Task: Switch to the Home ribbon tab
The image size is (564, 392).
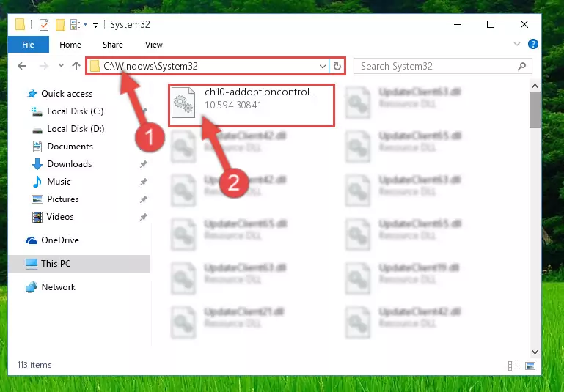Action: pyautogui.click(x=70, y=45)
